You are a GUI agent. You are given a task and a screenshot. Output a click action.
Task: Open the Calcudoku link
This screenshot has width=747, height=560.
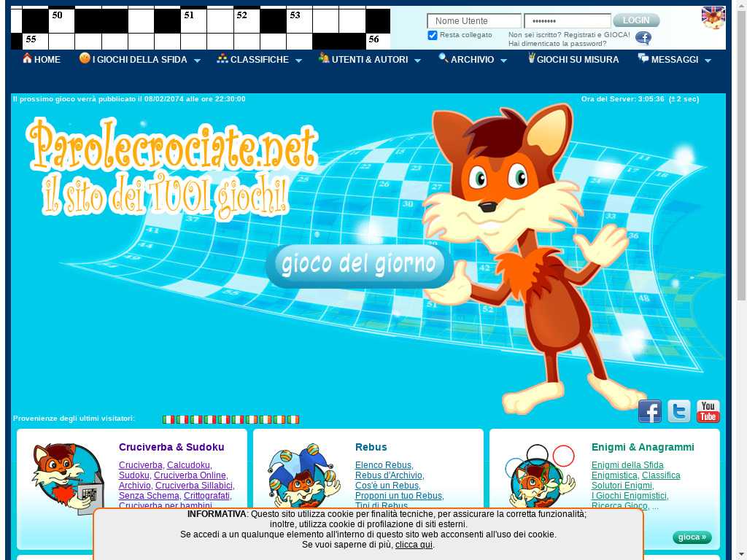(188, 465)
